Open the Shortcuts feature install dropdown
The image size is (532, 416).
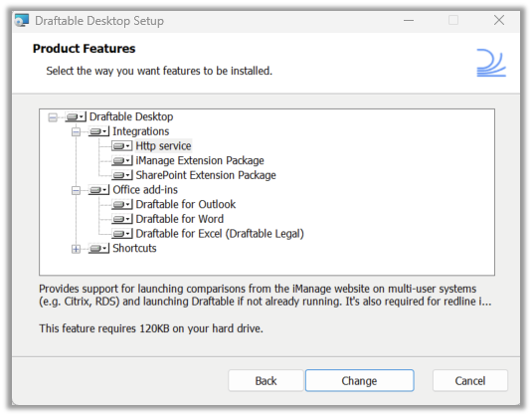coord(98,248)
